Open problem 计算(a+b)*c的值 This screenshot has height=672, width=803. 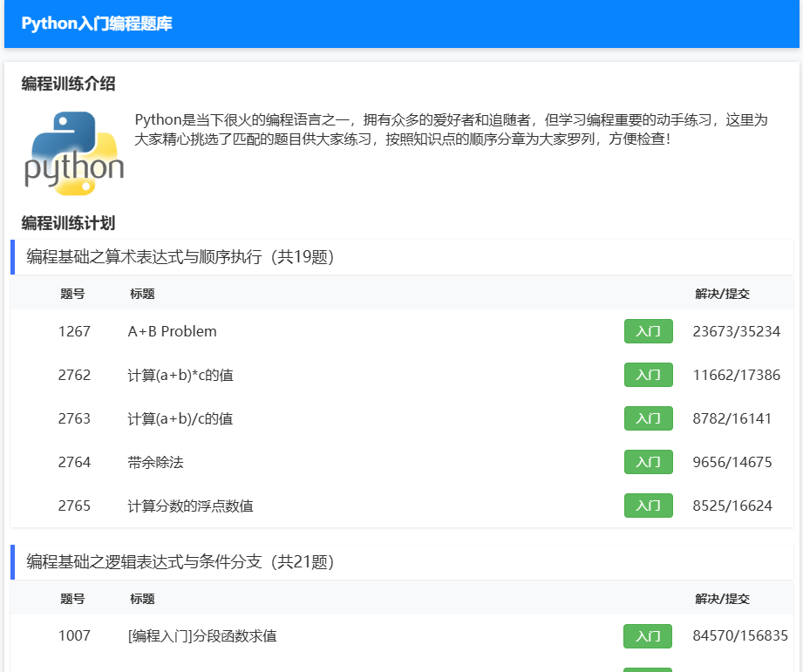(x=180, y=375)
